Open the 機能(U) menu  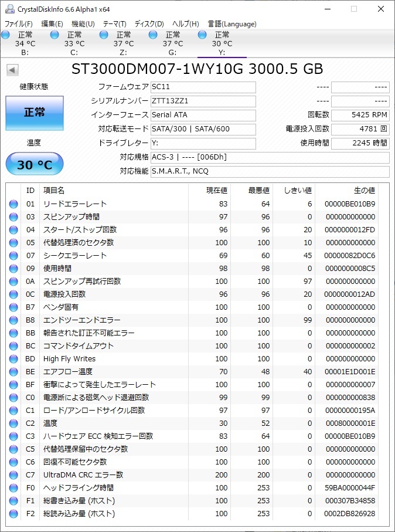83,24
